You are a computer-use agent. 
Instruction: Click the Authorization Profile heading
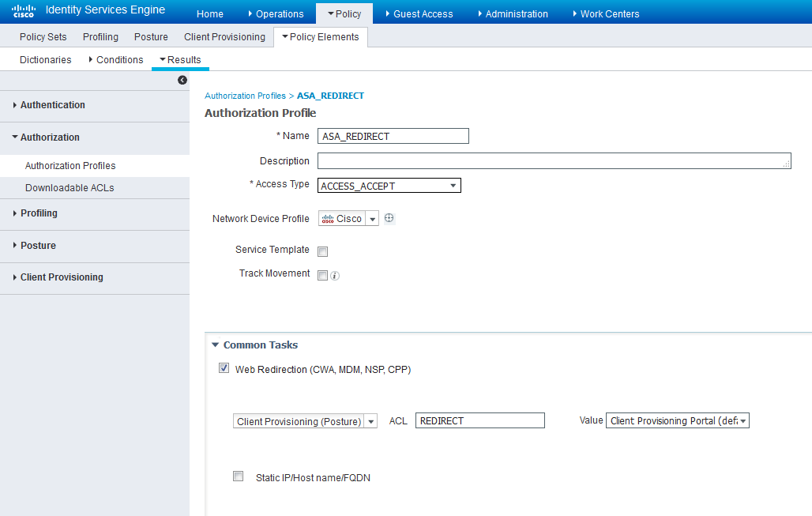(x=261, y=113)
